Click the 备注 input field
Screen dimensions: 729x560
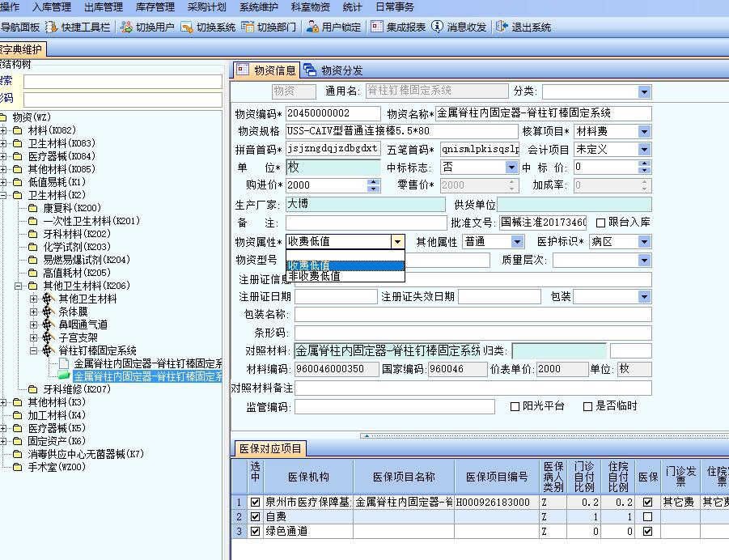click(x=366, y=223)
